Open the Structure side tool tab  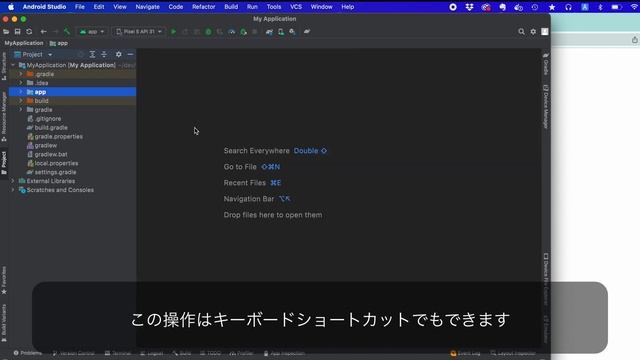[4, 65]
